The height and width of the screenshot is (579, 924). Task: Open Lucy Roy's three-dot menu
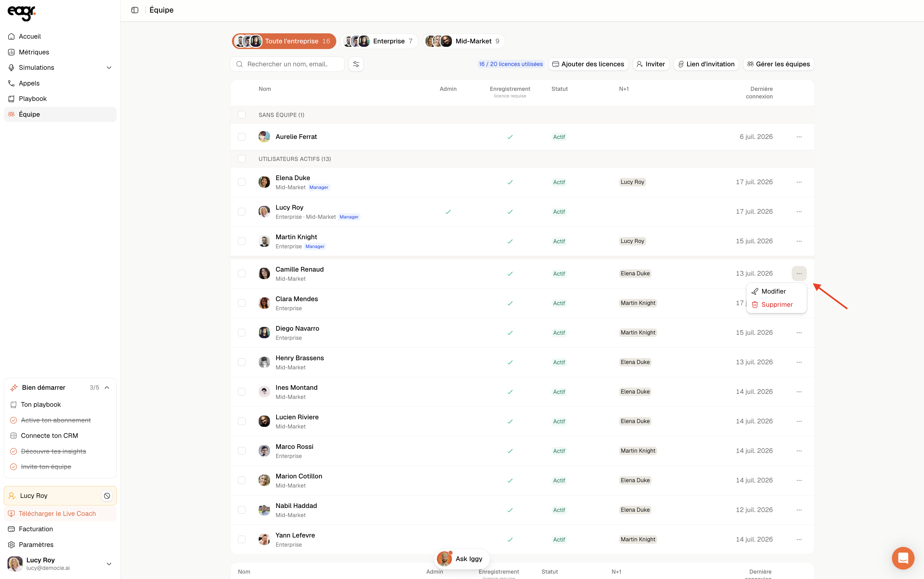click(799, 212)
